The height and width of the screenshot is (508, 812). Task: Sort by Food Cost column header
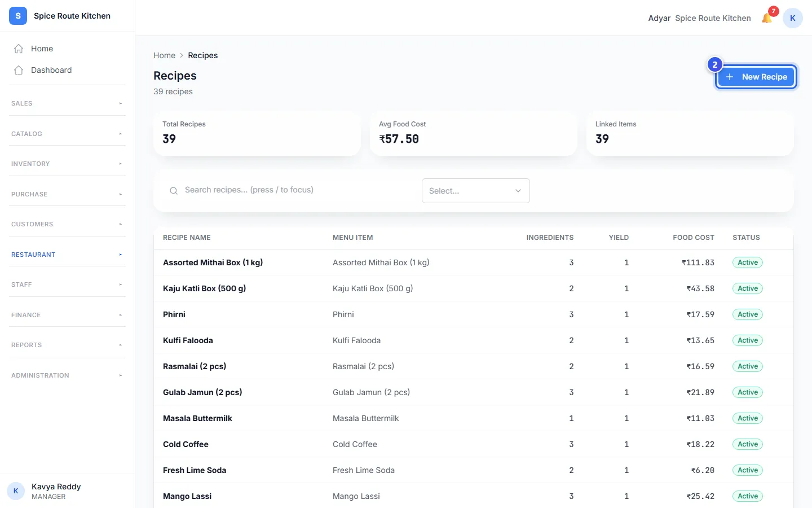(693, 238)
